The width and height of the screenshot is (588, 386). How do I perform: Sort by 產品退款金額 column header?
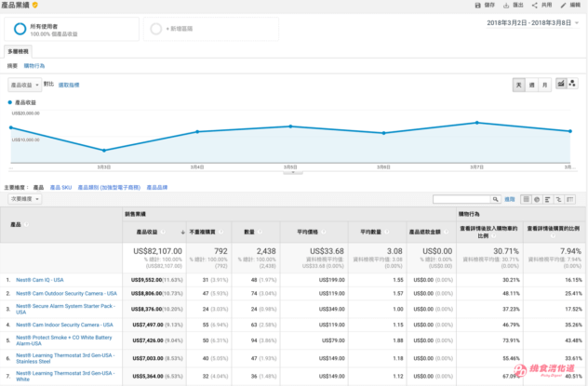pyautogui.click(x=424, y=232)
